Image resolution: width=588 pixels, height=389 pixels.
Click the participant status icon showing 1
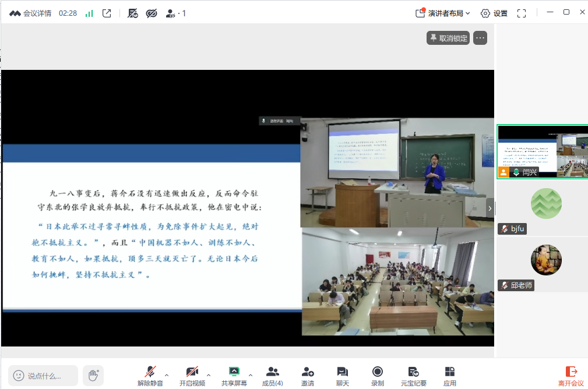[175, 13]
